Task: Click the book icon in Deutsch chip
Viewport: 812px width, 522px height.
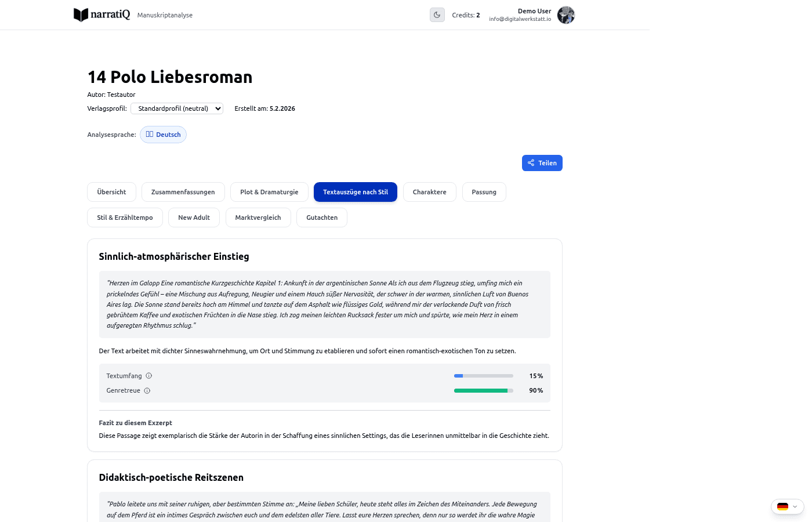Action: click(150, 135)
